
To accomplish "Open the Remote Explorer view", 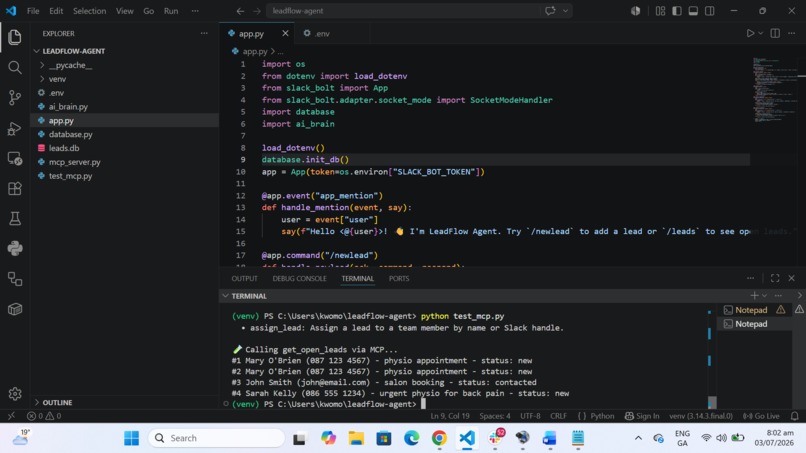I will point(15,158).
